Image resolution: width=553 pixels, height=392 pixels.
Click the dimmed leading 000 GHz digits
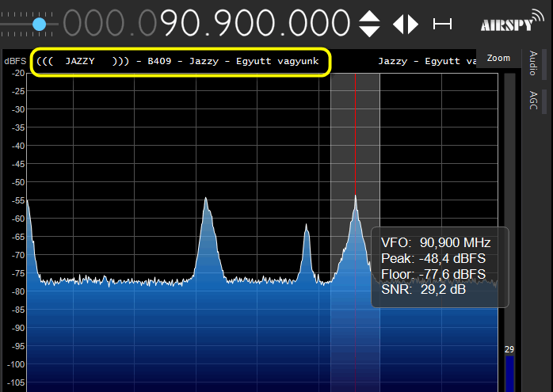point(93,23)
